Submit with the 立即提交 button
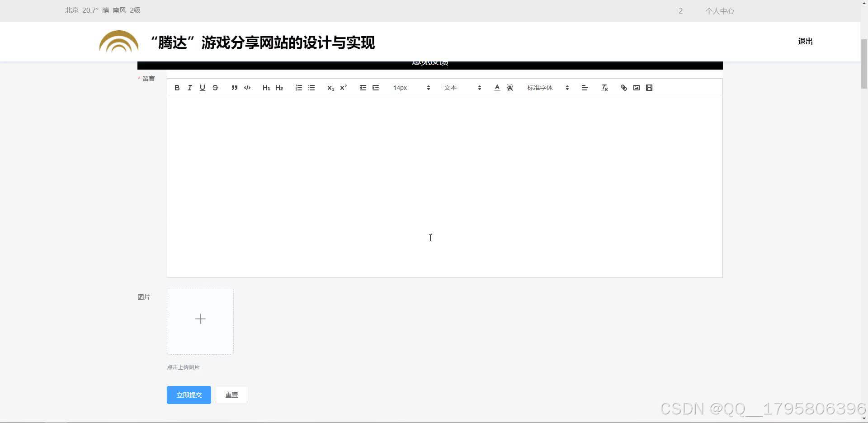 click(189, 395)
